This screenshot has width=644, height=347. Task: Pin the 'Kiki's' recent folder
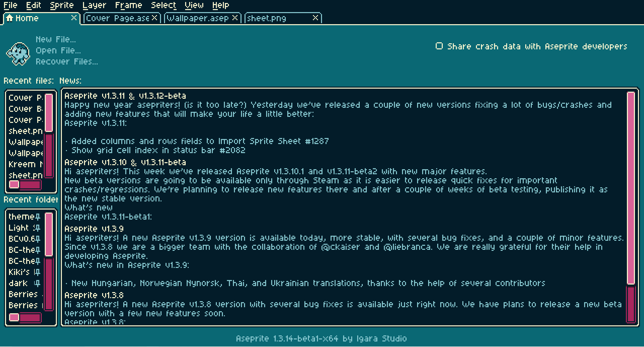click(x=37, y=272)
